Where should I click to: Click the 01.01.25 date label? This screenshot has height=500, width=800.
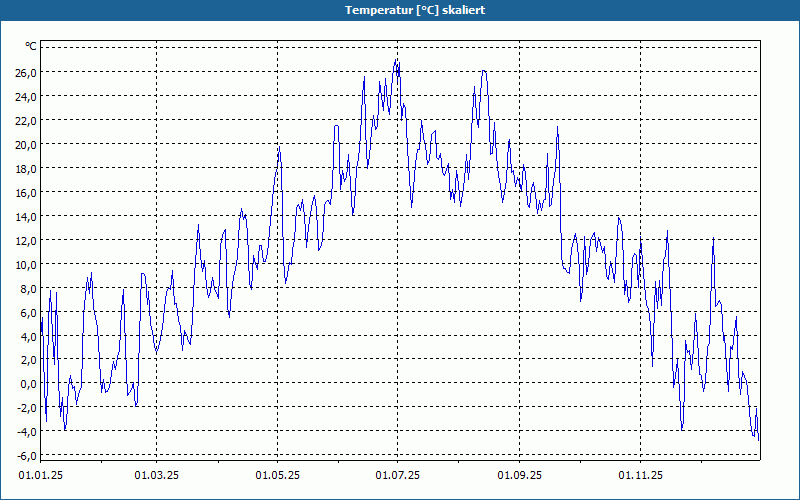click(x=41, y=476)
